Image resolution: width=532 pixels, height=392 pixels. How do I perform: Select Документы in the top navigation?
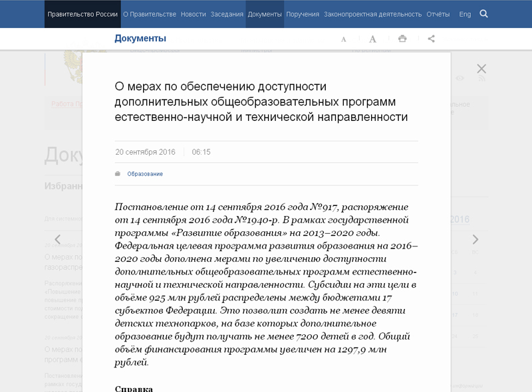pyautogui.click(x=265, y=14)
